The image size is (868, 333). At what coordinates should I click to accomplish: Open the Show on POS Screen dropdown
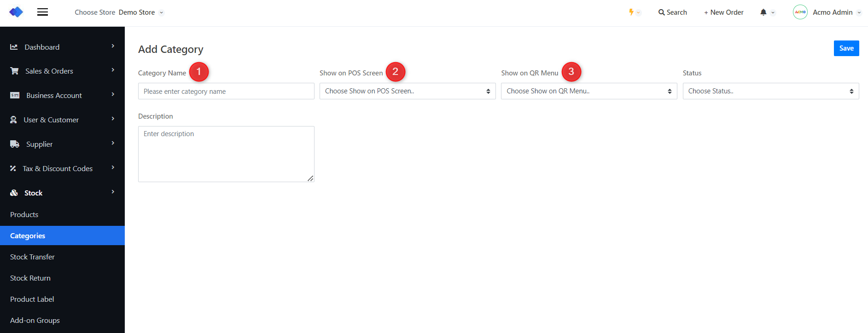click(x=407, y=91)
